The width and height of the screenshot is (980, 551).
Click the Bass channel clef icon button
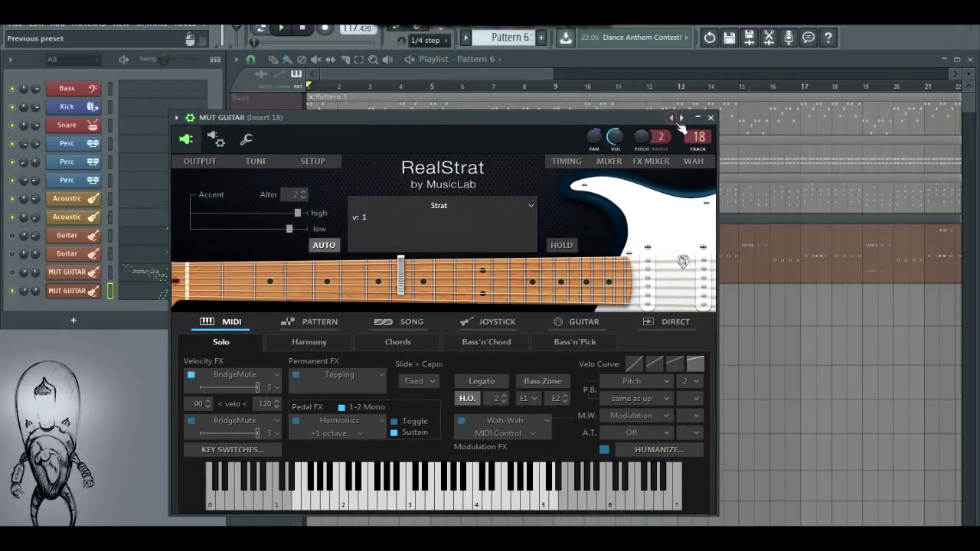(x=92, y=88)
